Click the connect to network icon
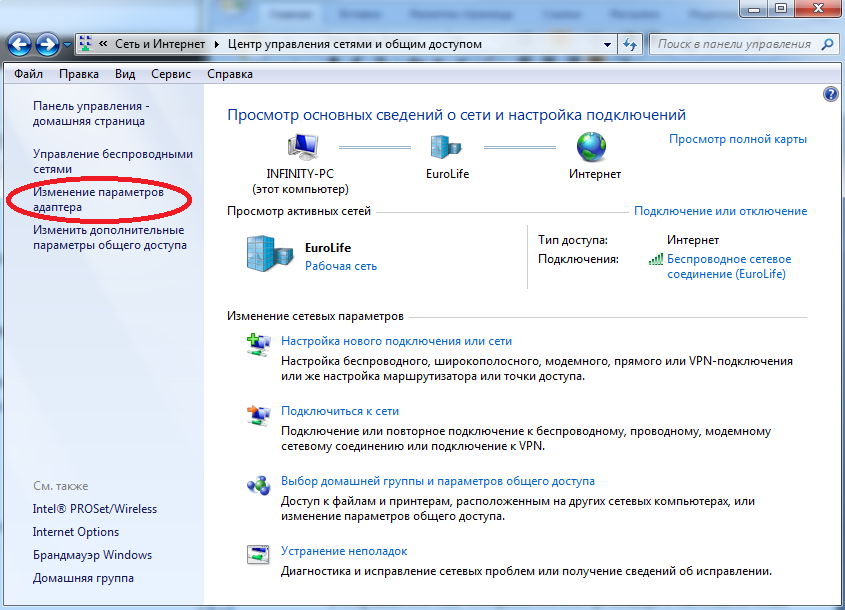This screenshot has width=845, height=610. pyautogui.click(x=258, y=416)
